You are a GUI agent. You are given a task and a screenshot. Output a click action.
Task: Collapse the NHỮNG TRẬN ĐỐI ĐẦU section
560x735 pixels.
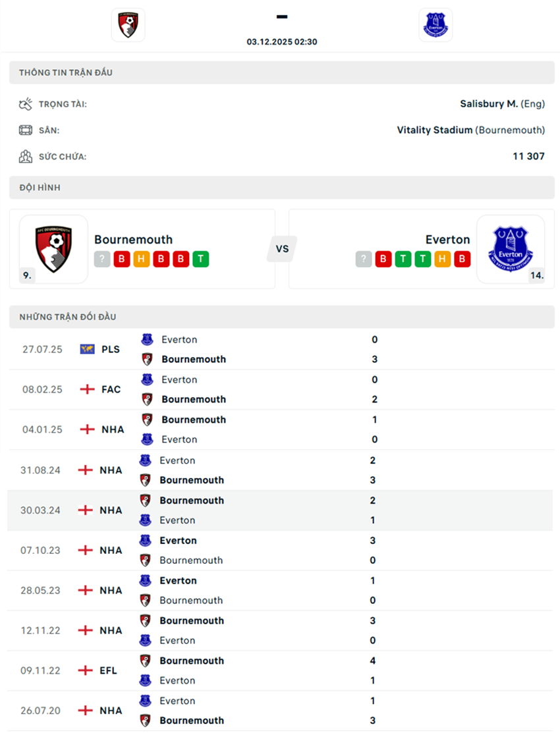tap(280, 316)
